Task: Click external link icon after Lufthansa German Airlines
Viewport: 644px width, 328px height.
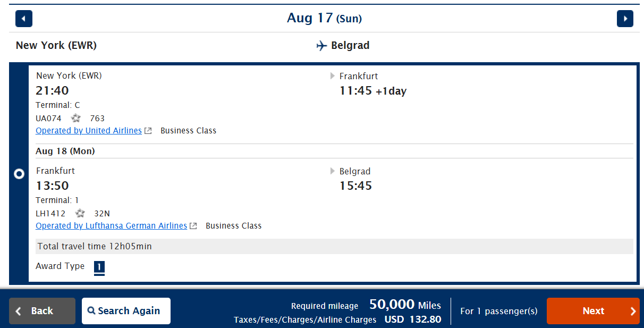Action: [193, 226]
